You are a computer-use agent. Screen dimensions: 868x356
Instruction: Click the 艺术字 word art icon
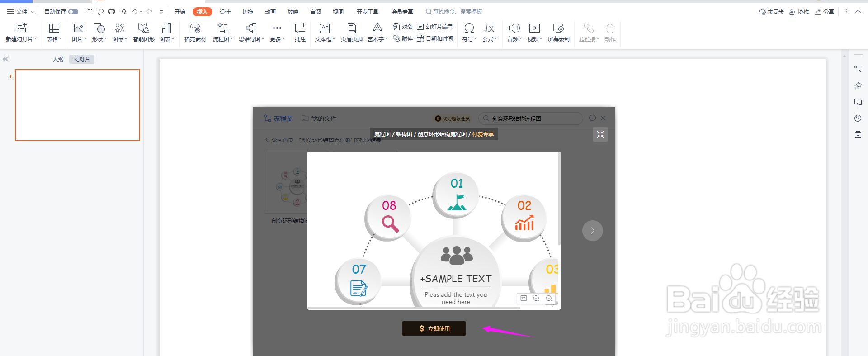pyautogui.click(x=377, y=28)
